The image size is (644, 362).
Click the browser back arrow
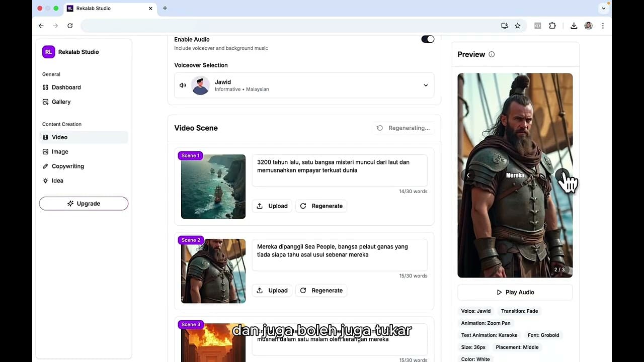point(41,26)
